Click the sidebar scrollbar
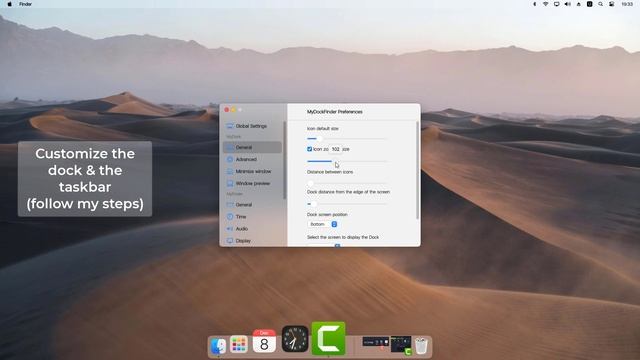640x360 pixels. [284, 160]
